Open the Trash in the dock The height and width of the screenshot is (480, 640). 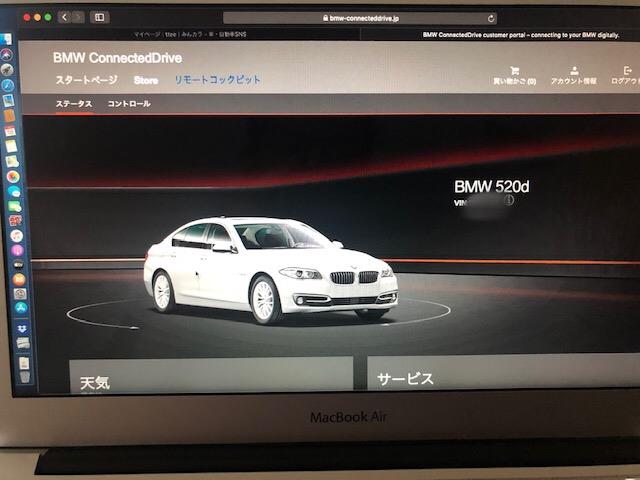[24, 376]
